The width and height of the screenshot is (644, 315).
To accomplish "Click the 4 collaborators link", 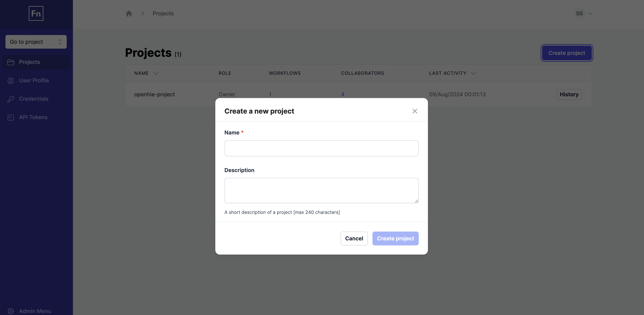I will [343, 94].
